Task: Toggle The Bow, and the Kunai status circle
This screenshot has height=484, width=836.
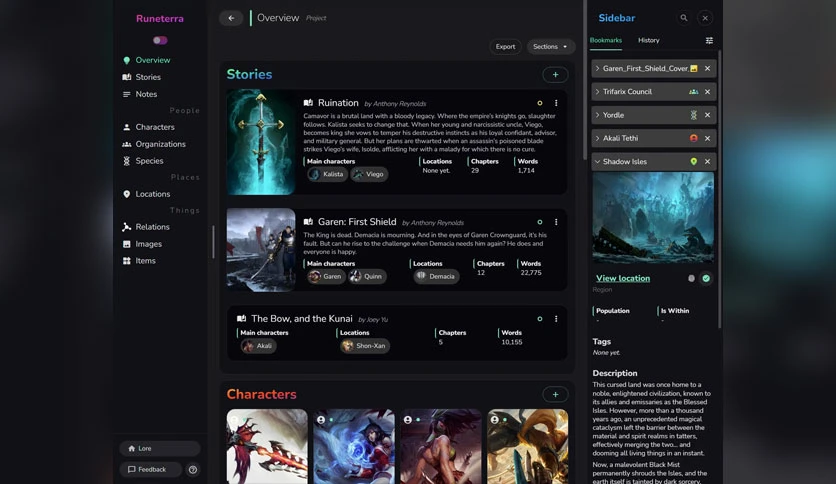Action: (x=540, y=319)
